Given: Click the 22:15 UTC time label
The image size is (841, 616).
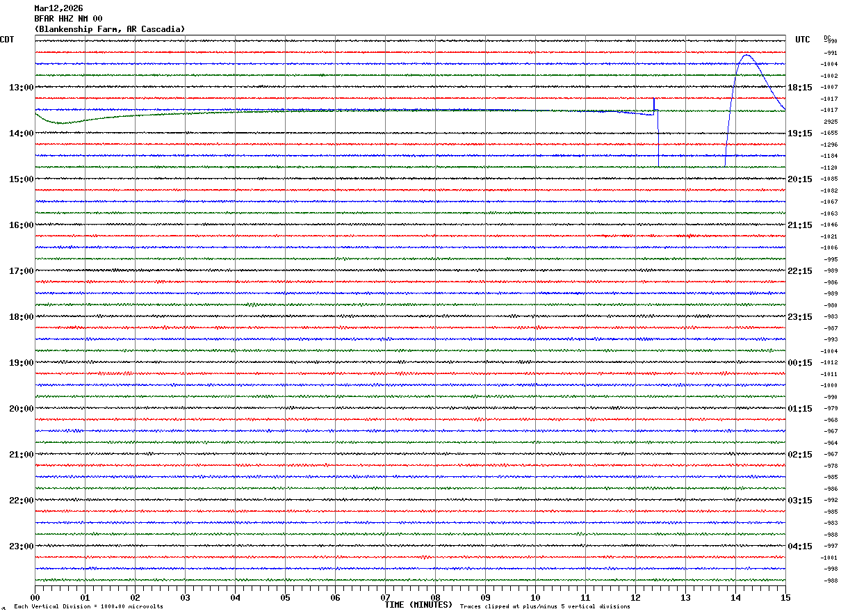Looking at the screenshot, I should (x=800, y=271).
